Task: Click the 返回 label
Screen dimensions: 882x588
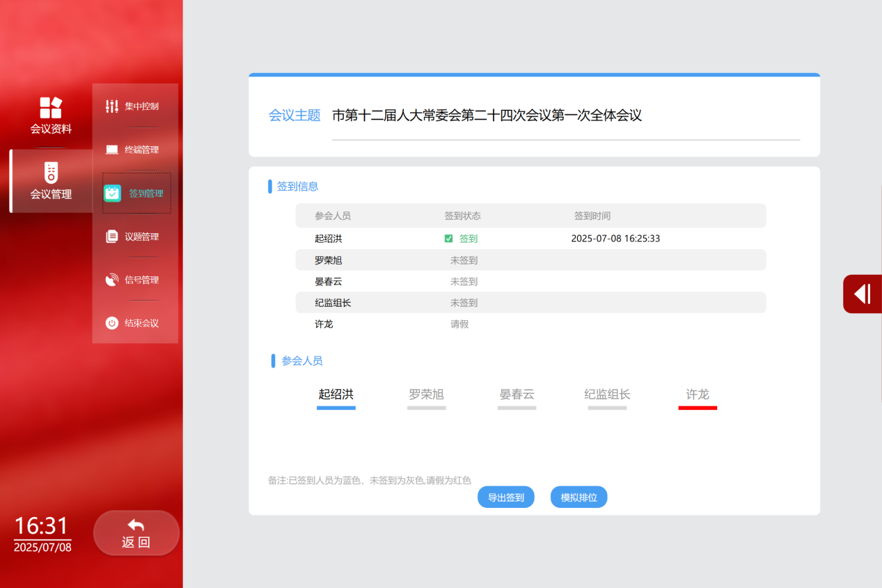Action: (136, 543)
